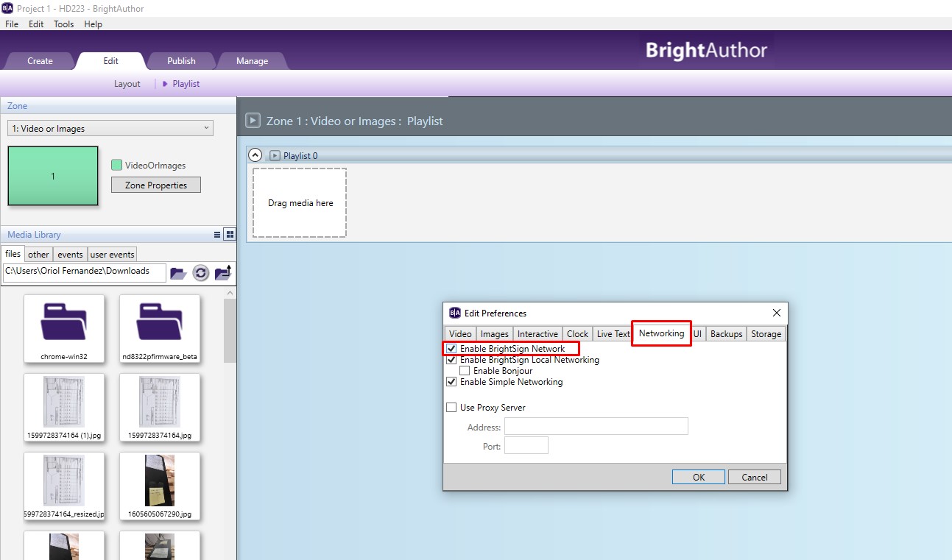Confirm preferences with OK

click(x=699, y=477)
